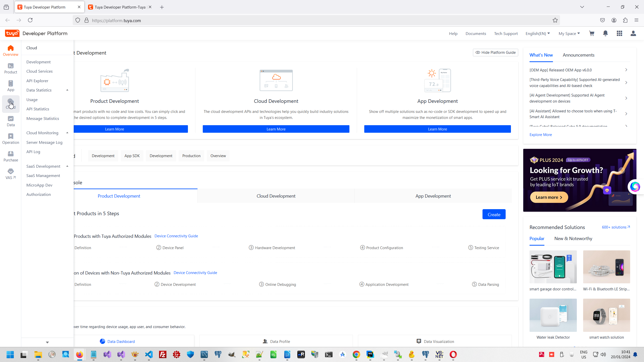Open the apps grid icon
The image size is (644, 362).
coord(619,33)
